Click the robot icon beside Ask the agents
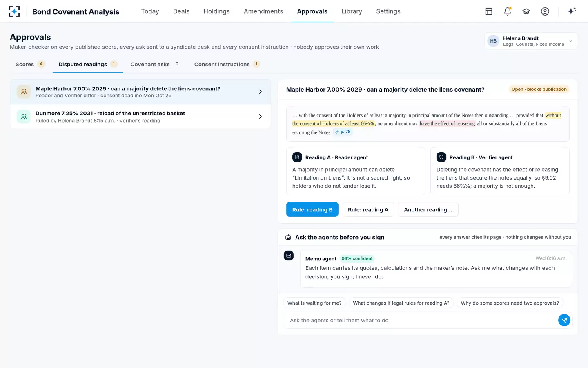588x368 pixels. coord(288,237)
